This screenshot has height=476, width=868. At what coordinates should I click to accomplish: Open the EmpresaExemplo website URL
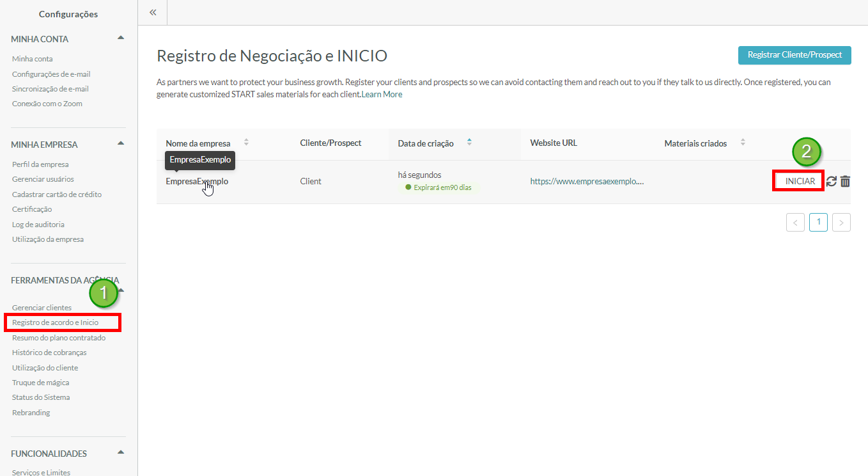(586, 182)
